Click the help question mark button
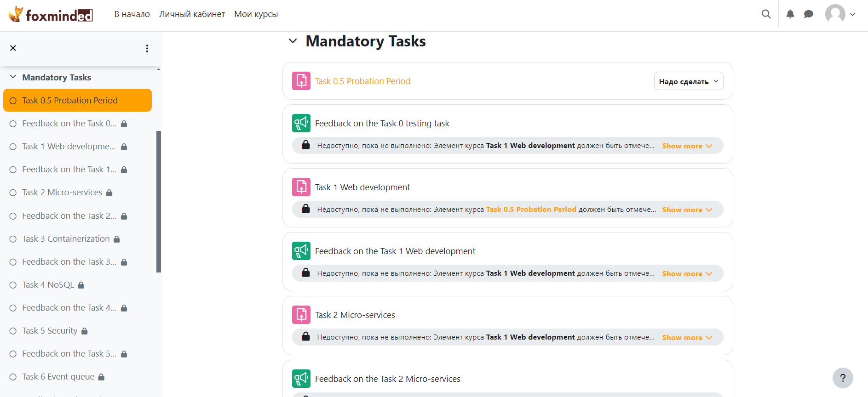The height and width of the screenshot is (397, 868). 842,378
